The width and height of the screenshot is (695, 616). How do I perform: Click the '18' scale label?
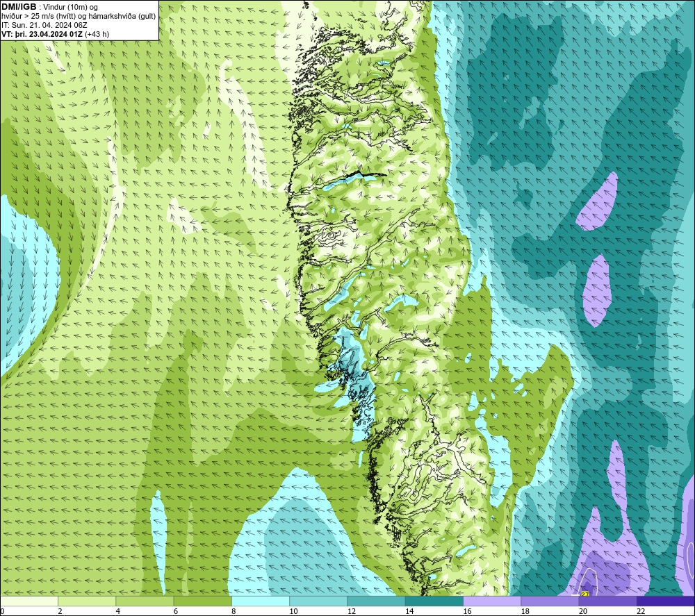tap(525, 611)
